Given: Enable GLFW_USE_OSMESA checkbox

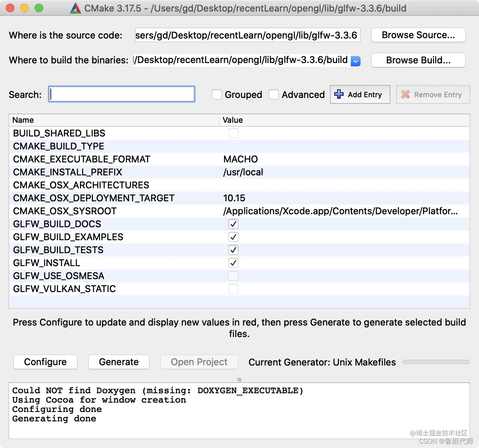Looking at the screenshot, I should [233, 276].
